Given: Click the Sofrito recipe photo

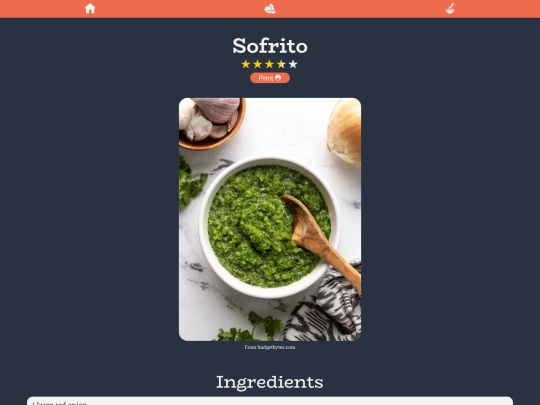Looking at the screenshot, I should (270, 219).
